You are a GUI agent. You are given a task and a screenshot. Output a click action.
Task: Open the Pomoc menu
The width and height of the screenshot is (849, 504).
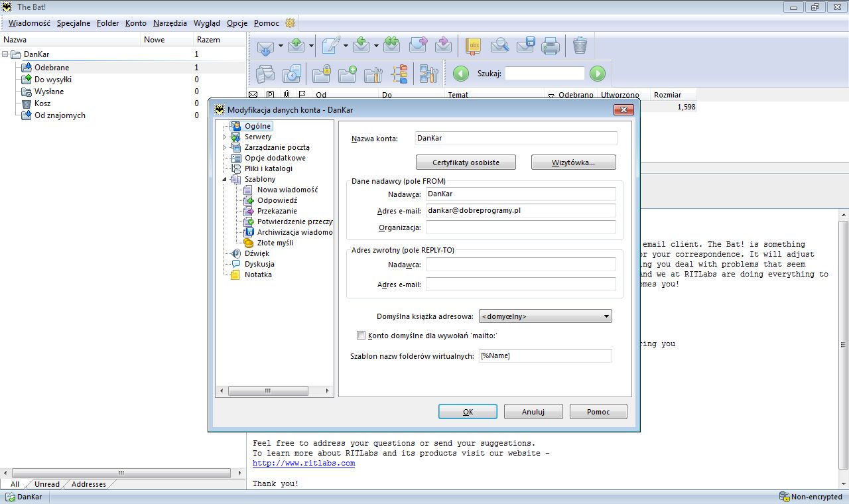[x=267, y=23]
